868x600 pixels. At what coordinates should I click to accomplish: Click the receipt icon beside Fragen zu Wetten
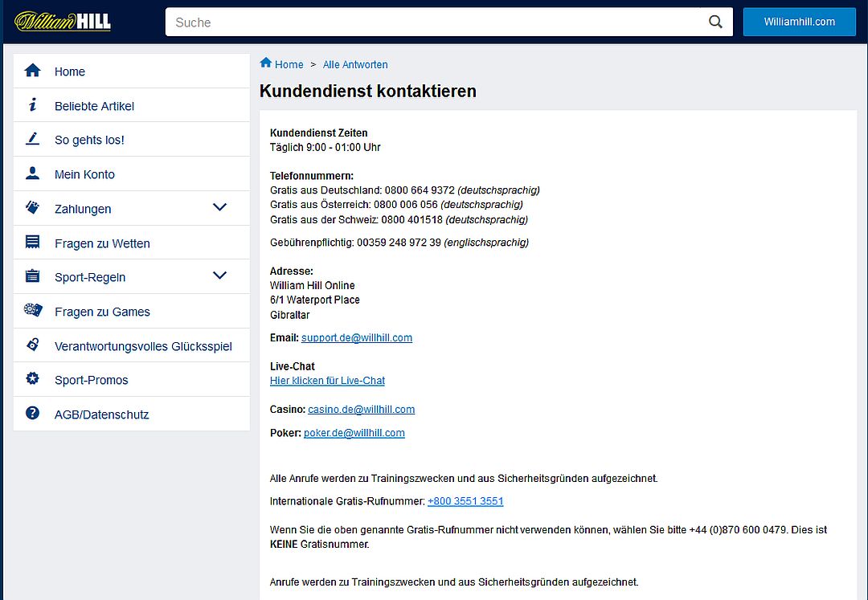click(x=33, y=242)
